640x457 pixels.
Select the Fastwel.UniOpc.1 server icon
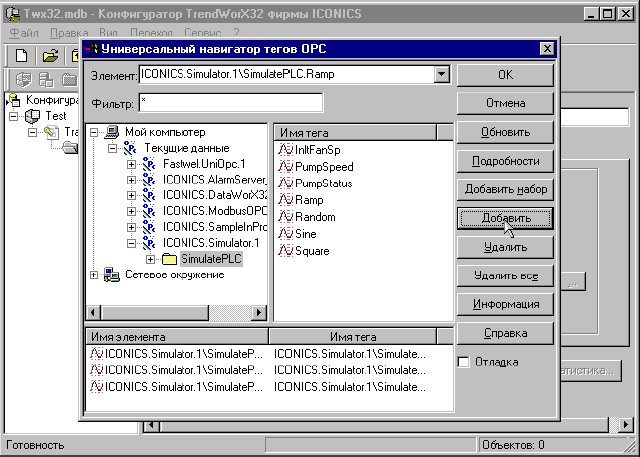coord(149,164)
